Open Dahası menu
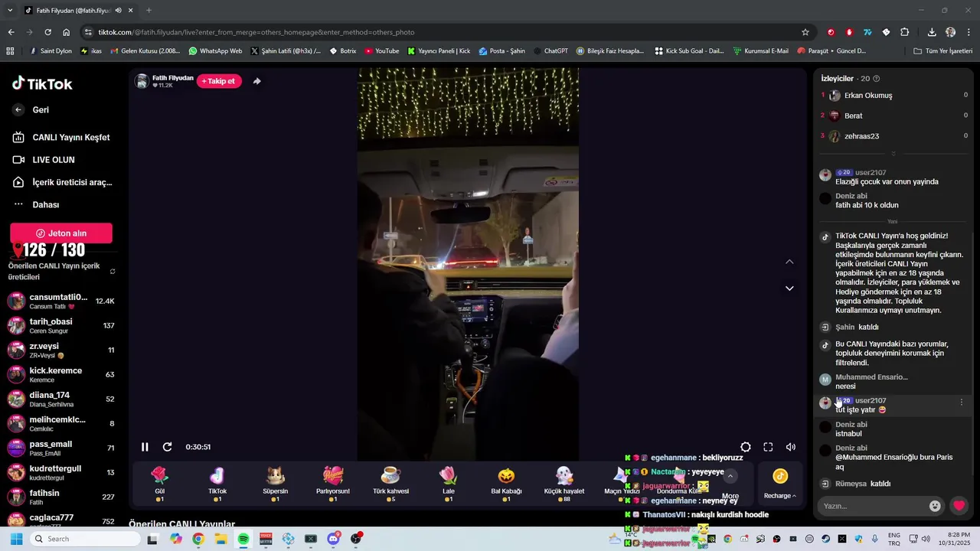Viewport: 980px width, 551px height. pos(36,205)
